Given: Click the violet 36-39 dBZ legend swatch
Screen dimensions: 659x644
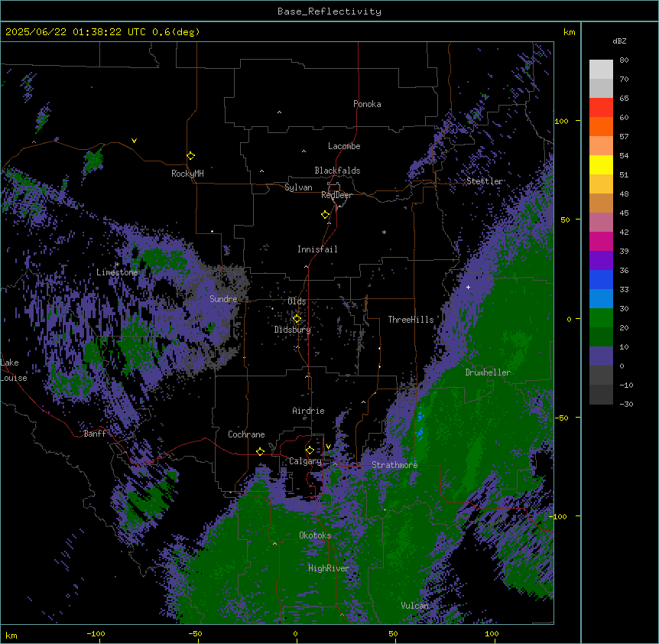Looking at the screenshot, I should (601, 261).
